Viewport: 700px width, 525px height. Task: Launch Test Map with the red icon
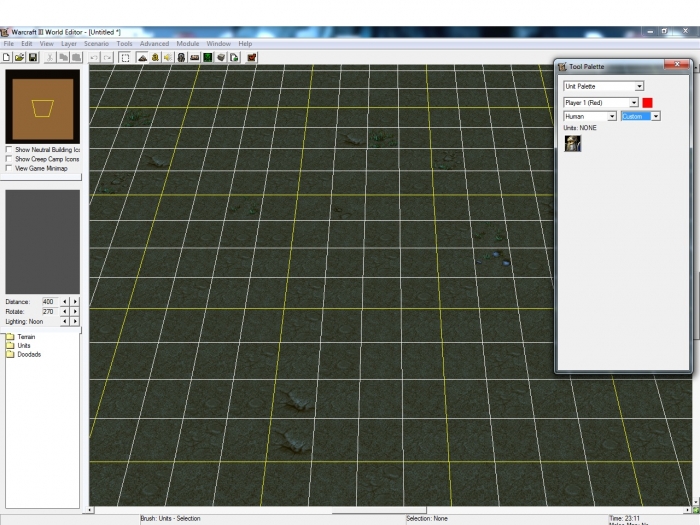(252, 58)
